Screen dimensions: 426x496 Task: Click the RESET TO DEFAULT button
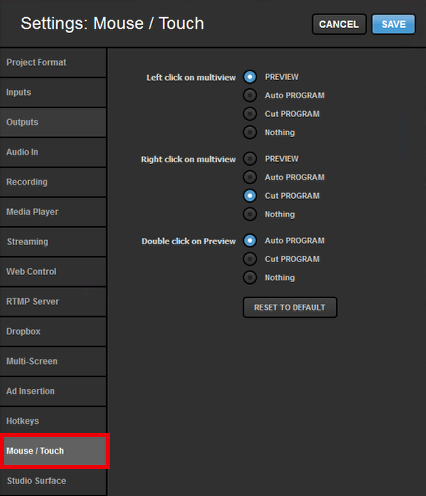[x=290, y=307]
